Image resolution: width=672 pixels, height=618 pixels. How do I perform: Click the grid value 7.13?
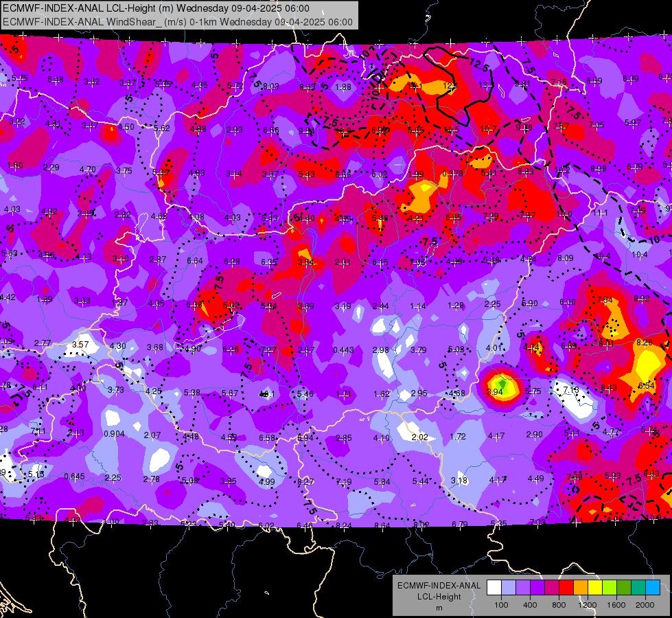pos(571,389)
